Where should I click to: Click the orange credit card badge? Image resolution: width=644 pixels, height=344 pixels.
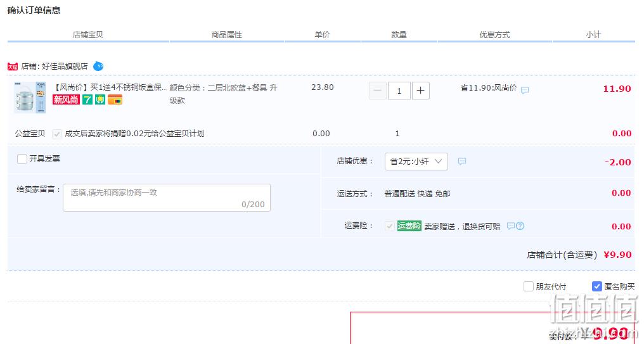[115, 99]
